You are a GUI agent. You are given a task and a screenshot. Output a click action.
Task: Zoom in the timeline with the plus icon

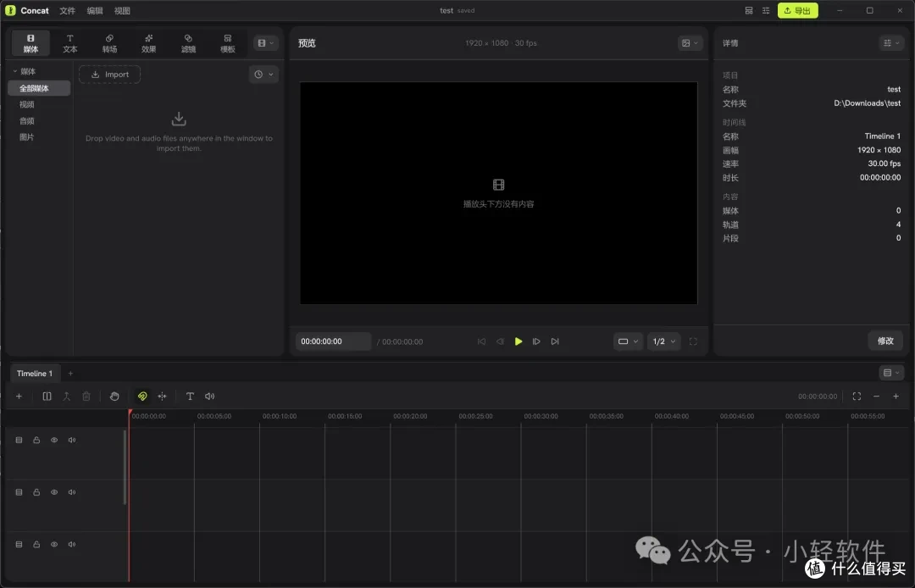pos(896,396)
